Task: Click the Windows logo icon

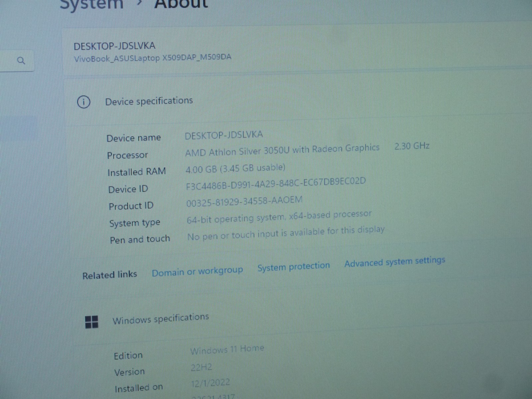Action: [91, 322]
